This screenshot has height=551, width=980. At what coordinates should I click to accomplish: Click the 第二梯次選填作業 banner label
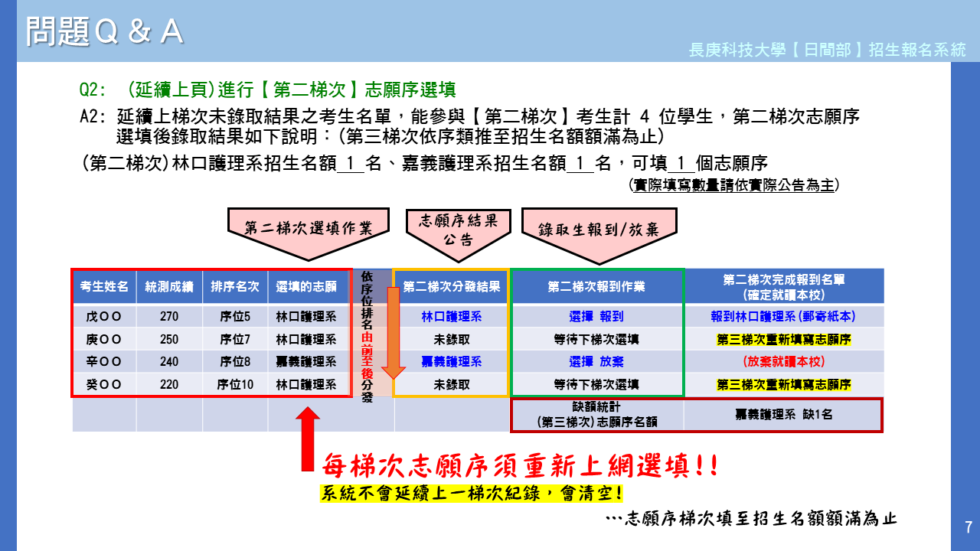[x=308, y=228]
